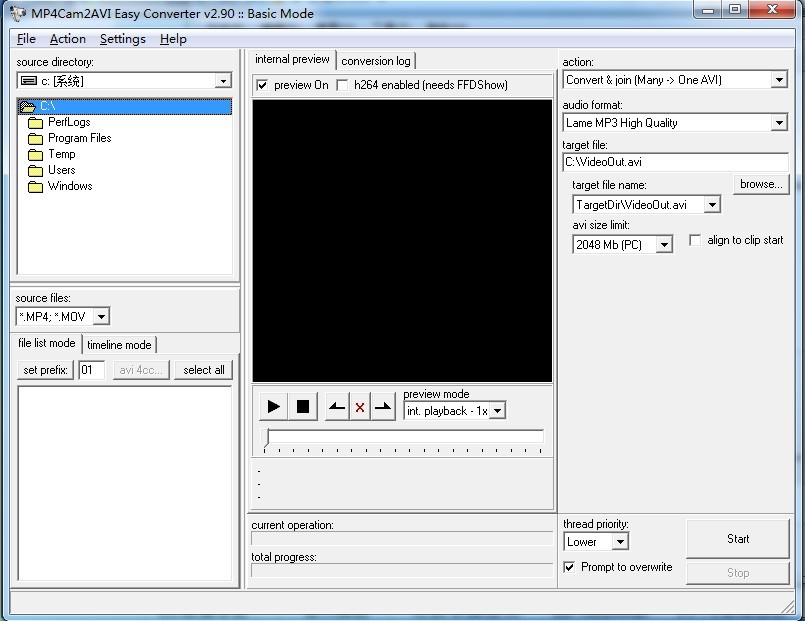Viewport: 805px width, 621px height.
Task: Click the target file path field
Action: [675, 162]
